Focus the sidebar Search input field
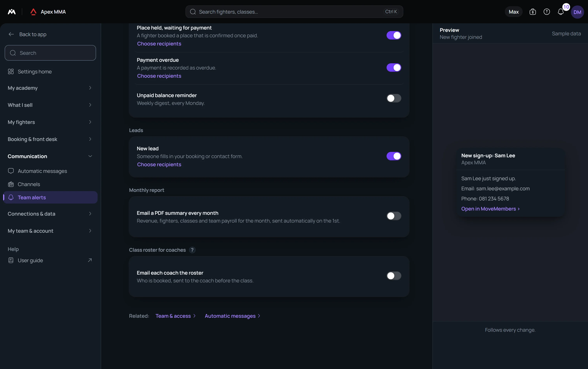The width and height of the screenshot is (588, 369). tap(50, 53)
